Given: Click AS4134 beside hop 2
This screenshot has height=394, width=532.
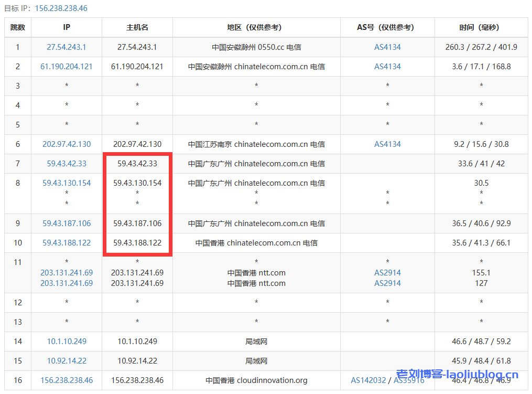Looking at the screenshot, I should click(387, 66).
